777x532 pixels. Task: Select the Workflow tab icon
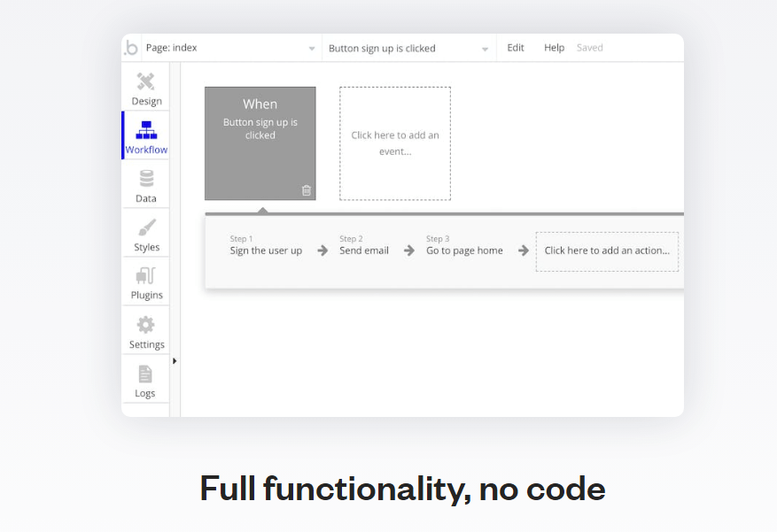click(x=146, y=130)
